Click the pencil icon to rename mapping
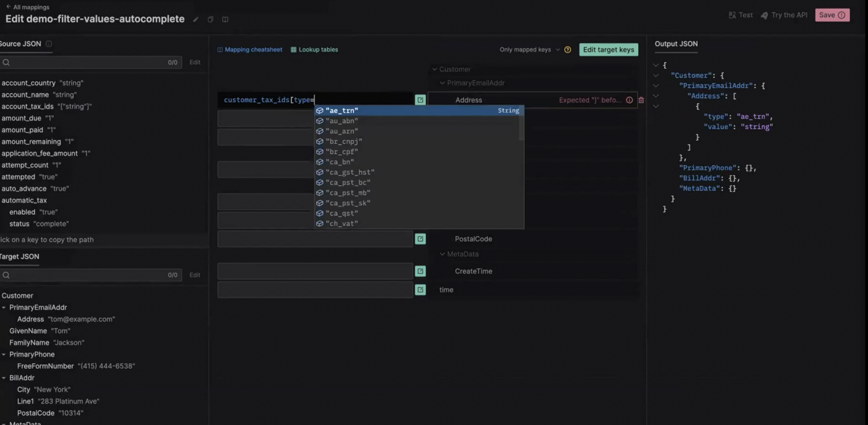 click(x=195, y=19)
